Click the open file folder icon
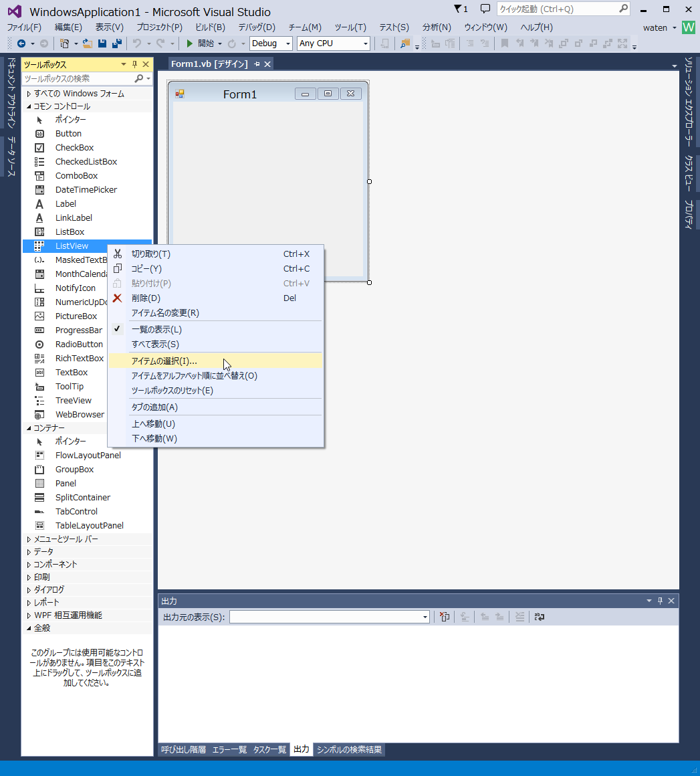This screenshot has height=776, width=700. point(87,43)
